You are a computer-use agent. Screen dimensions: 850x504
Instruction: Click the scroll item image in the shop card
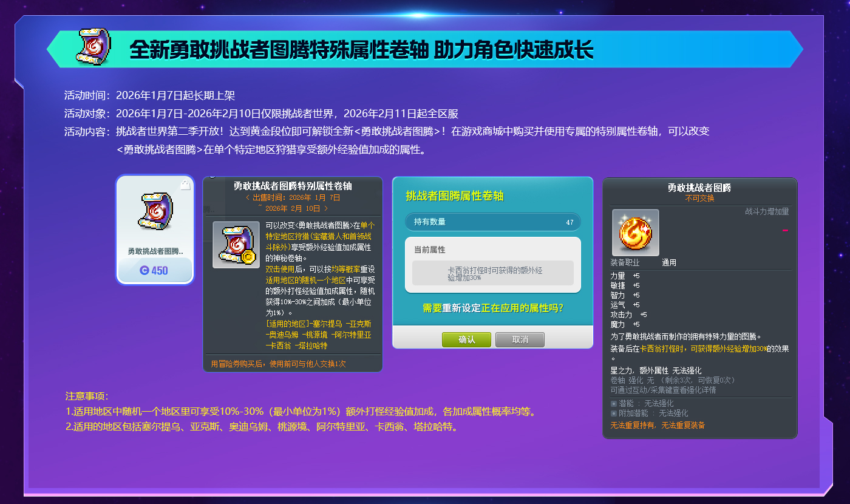[155, 212]
